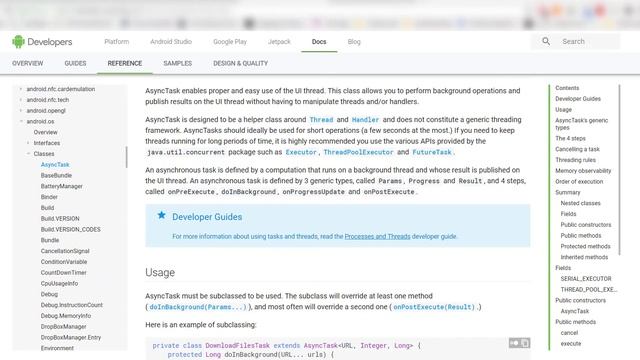640x360 pixels.
Task: Jump to Protected methods in contents
Action: [585, 247]
